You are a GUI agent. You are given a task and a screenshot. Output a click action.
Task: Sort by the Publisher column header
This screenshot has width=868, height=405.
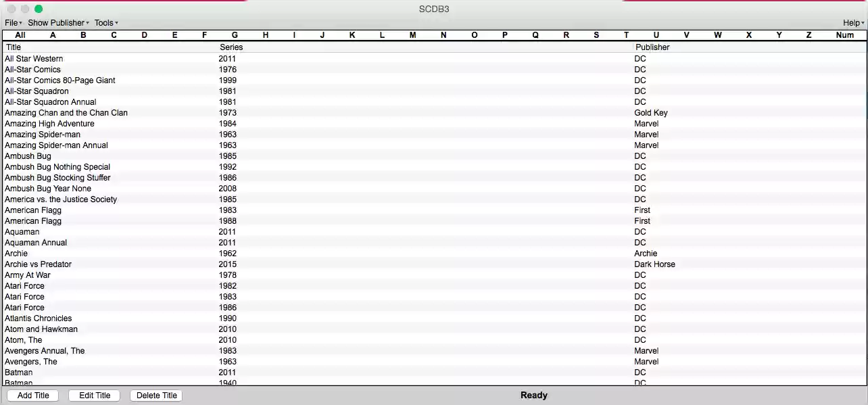click(652, 47)
